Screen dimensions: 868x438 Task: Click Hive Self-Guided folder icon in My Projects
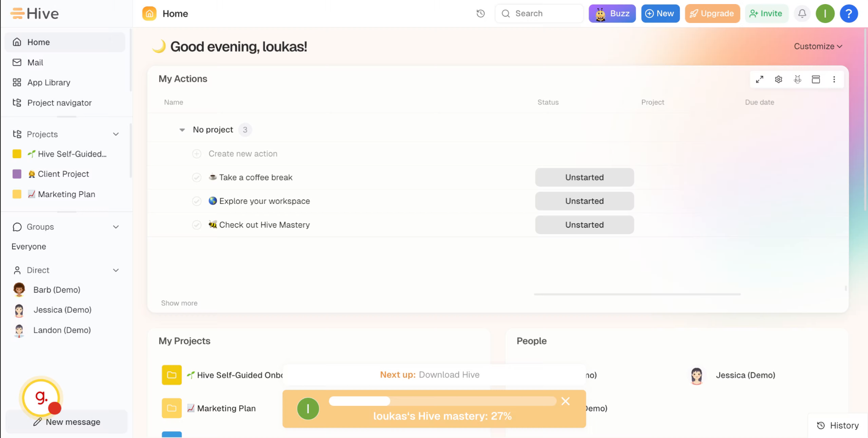tap(172, 375)
